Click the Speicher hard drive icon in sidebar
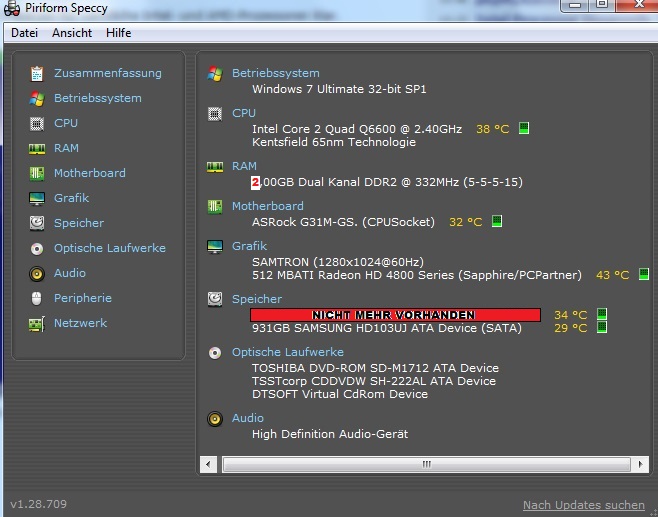Screen dimensions: 658x517 pos(37,223)
